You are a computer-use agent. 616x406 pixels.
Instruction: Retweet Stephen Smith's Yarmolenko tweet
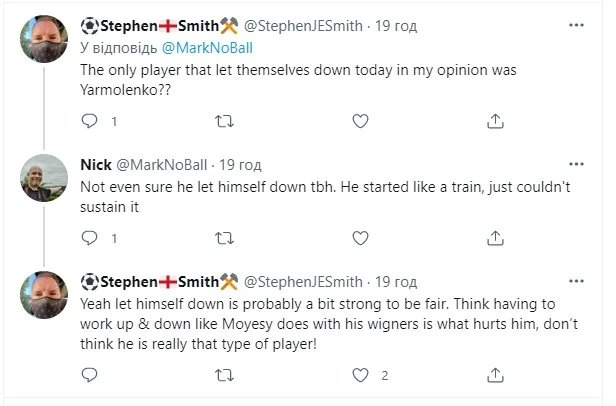[225, 121]
